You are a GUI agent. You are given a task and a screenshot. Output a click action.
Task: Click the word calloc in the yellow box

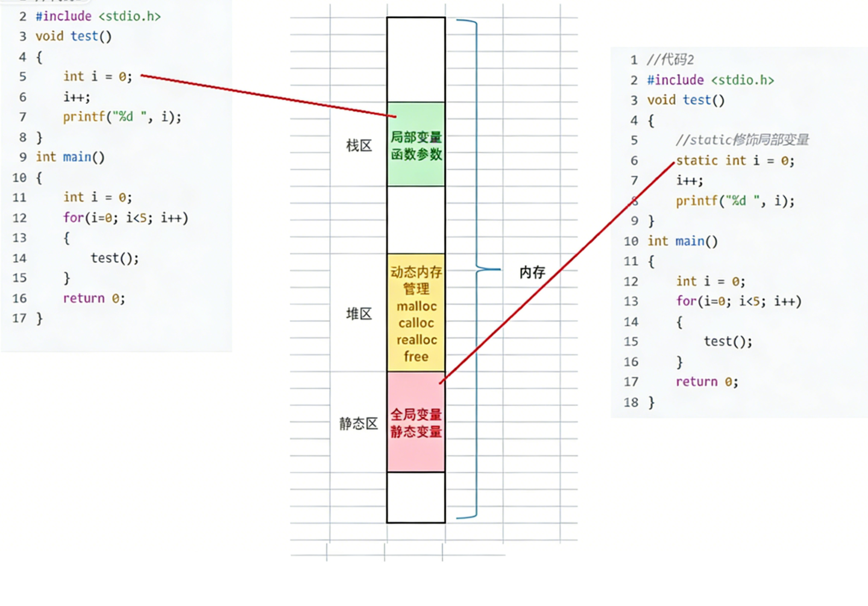pyautogui.click(x=416, y=323)
